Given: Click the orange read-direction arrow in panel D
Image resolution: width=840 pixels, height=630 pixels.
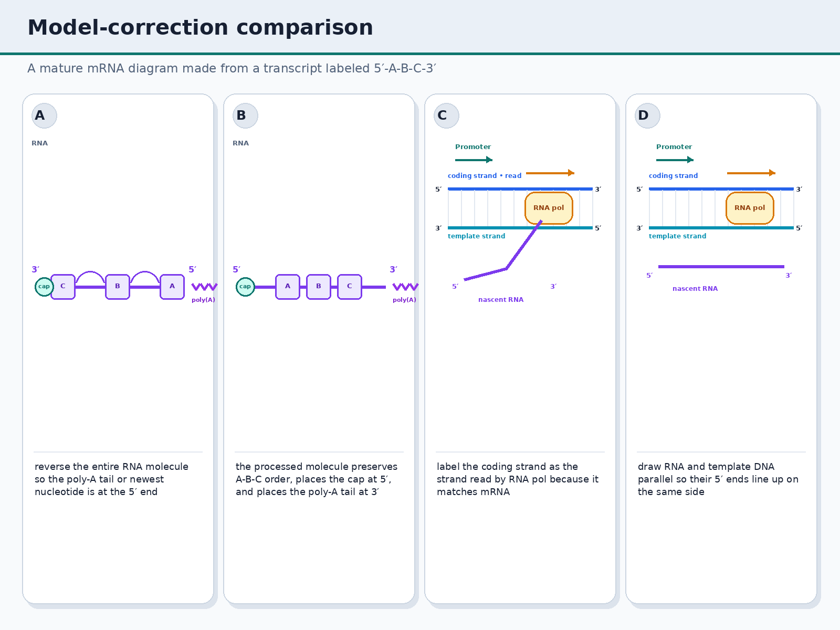Looking at the screenshot, I should click(751, 173).
